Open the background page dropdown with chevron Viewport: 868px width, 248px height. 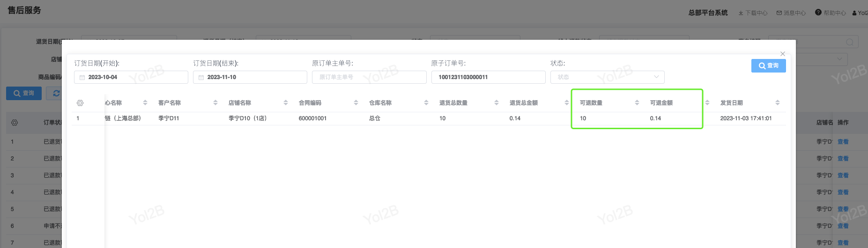(x=840, y=59)
